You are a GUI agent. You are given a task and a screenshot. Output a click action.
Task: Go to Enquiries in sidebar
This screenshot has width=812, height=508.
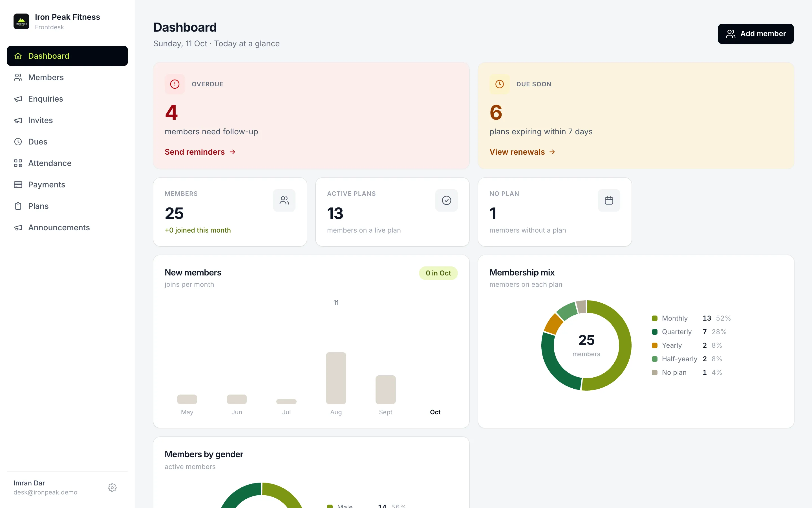point(67,99)
